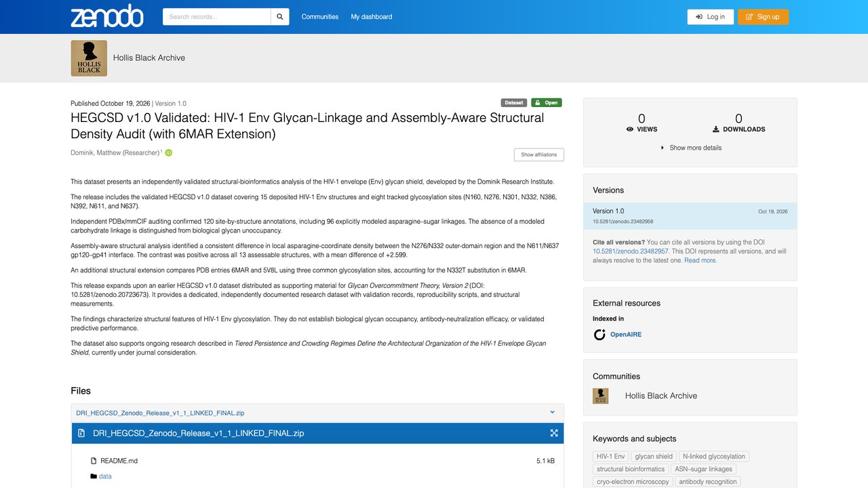Click the Published October 19, 2026 text
Screen dimensions: 868x488
coord(111,104)
